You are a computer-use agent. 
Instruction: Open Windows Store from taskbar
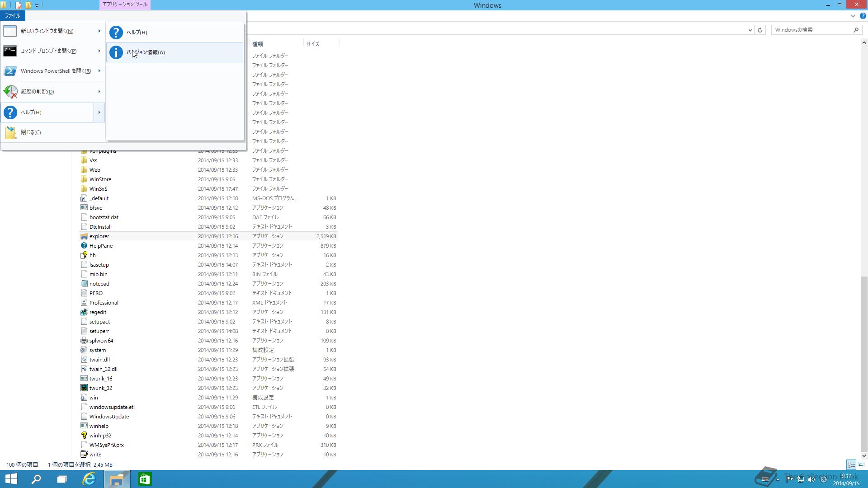[145, 479]
